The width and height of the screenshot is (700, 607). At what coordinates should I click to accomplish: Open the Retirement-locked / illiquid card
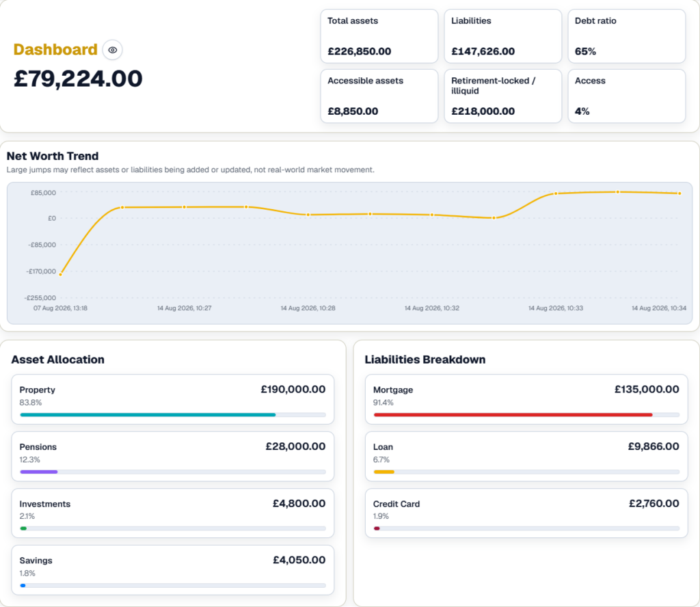502,96
